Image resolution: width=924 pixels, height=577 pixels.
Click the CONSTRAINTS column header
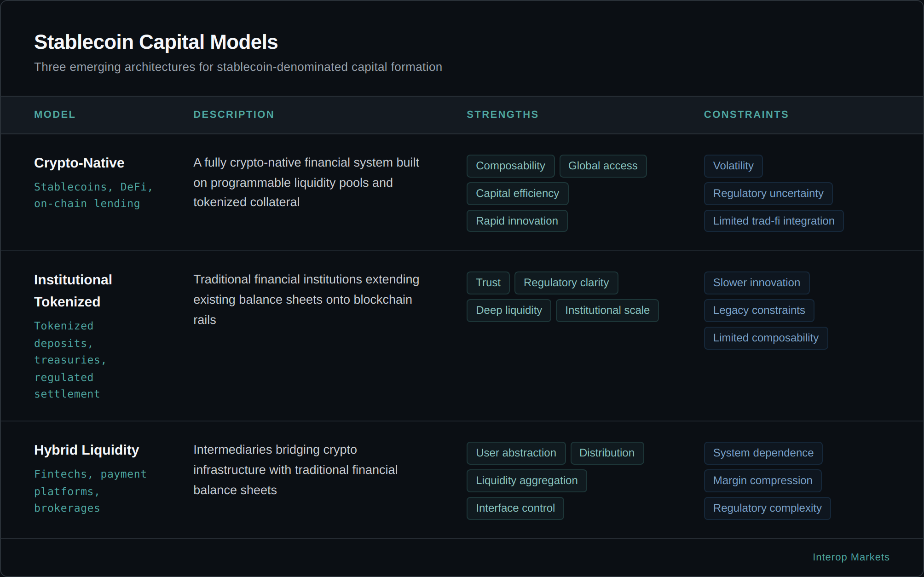[x=746, y=115]
